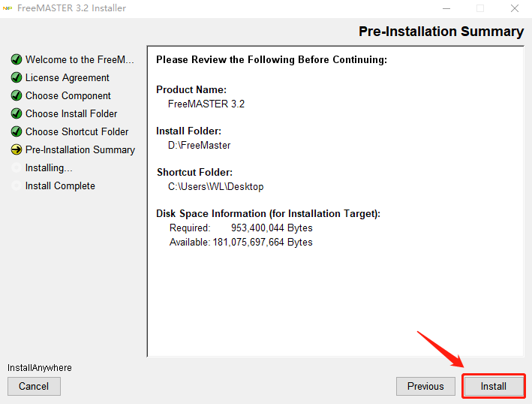Select the 'Installing...' step label
Viewport: 532px width, 404px height.
(49, 167)
